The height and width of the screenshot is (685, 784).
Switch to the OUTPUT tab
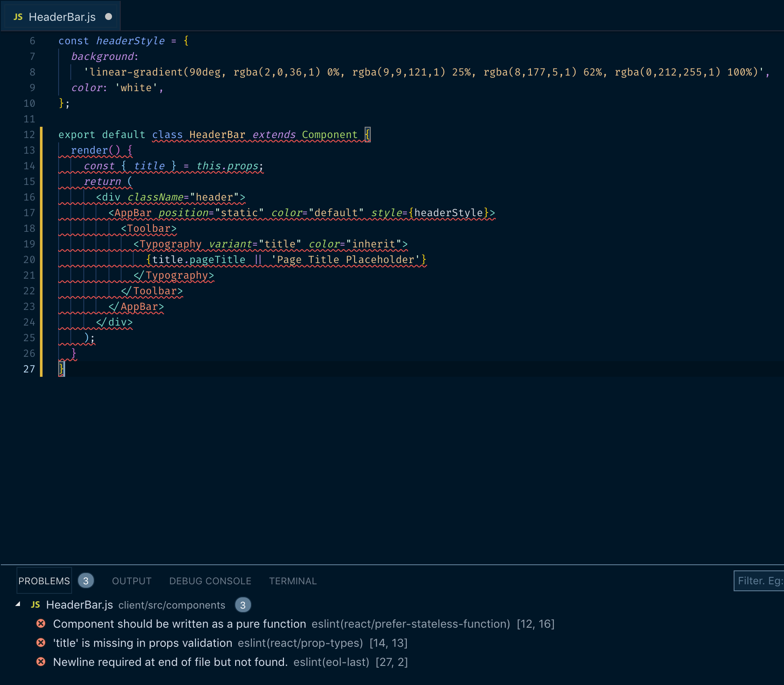coord(131,581)
